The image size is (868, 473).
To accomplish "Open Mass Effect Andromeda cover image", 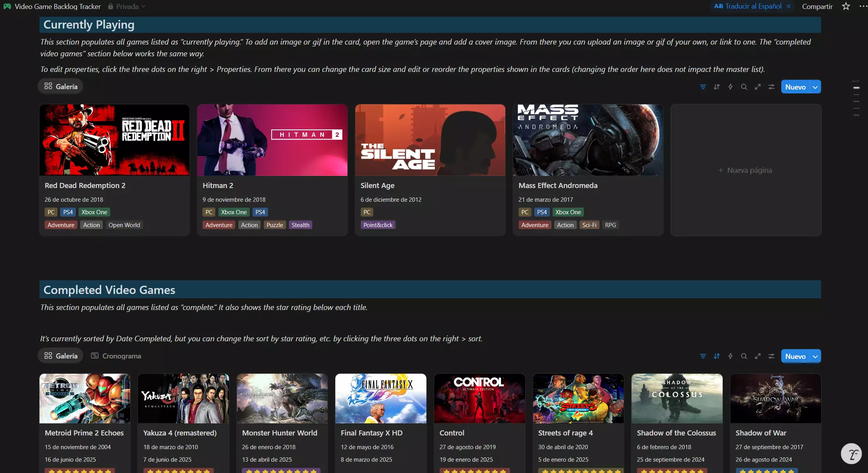I will coord(588,140).
